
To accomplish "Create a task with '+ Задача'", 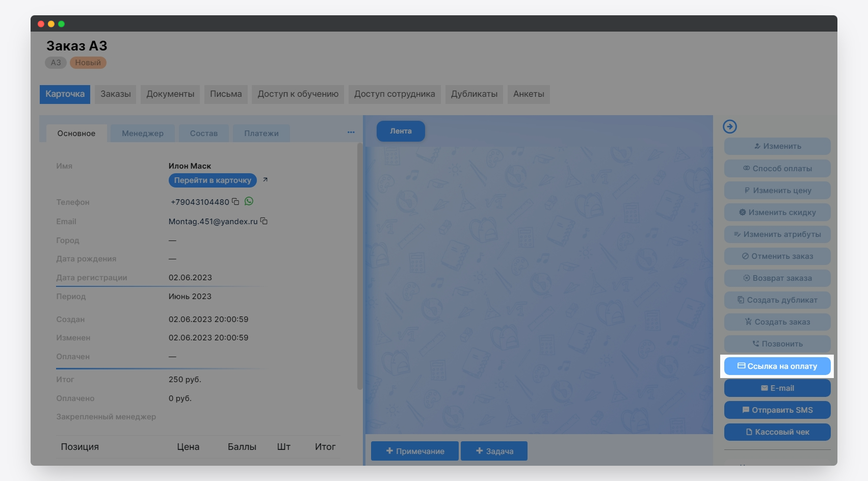I will tap(494, 451).
